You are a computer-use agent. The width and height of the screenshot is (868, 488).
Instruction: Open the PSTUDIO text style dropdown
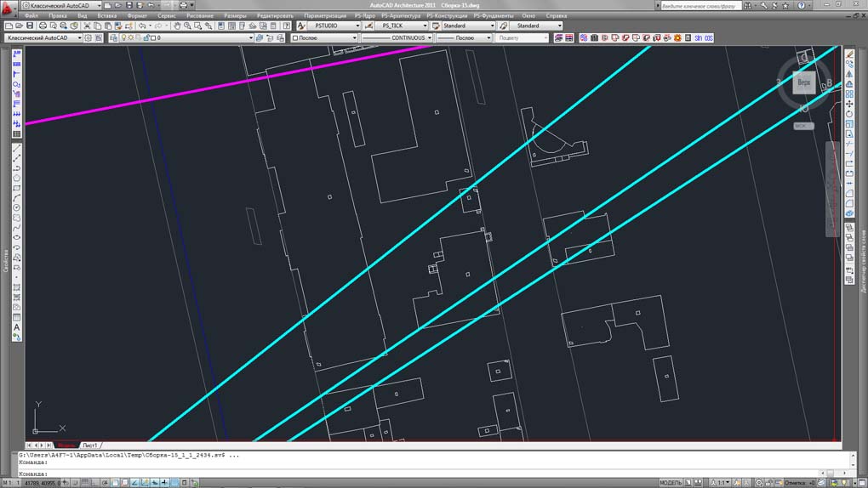click(334, 26)
